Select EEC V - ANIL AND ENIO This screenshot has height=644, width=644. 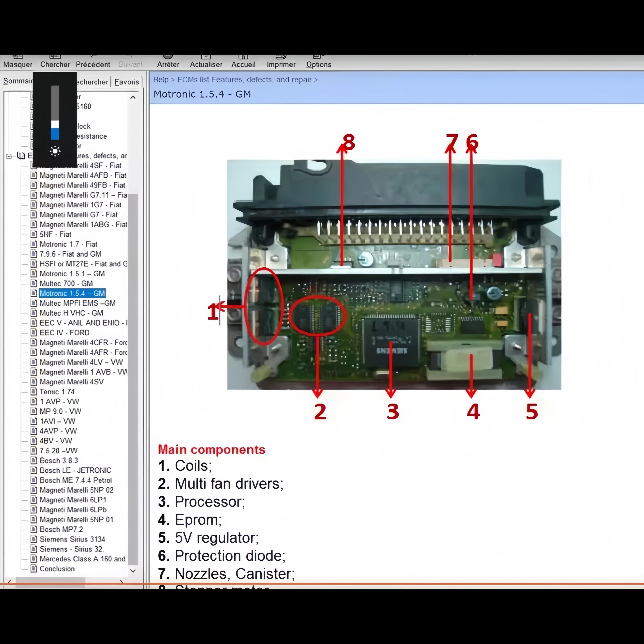point(83,323)
